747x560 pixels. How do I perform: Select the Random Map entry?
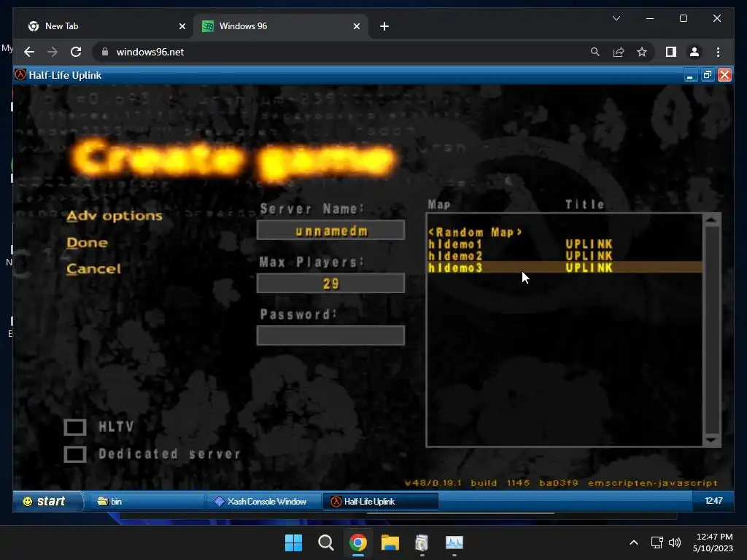[x=565, y=233]
